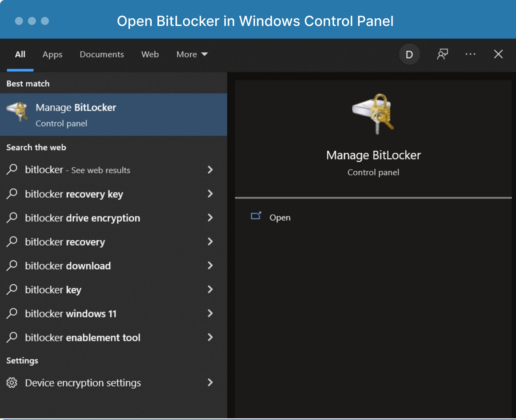Screen dimensions: 516x420
Task: Select 'Manage BitLocker' title in Best match
Action: (x=76, y=107)
